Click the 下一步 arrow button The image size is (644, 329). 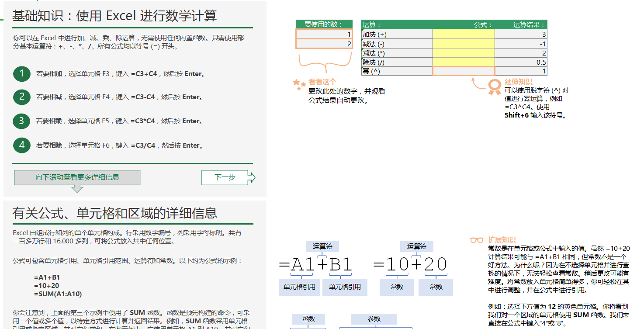(x=228, y=177)
